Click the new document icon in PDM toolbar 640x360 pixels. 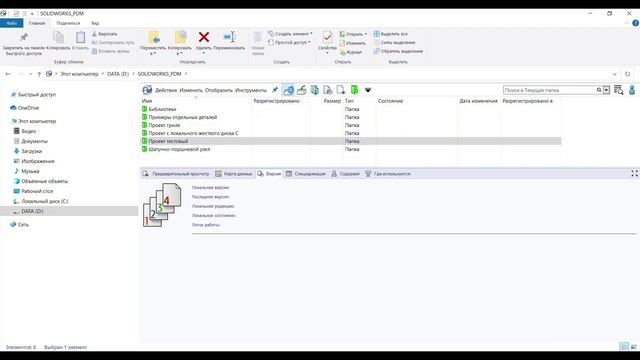pos(341,90)
